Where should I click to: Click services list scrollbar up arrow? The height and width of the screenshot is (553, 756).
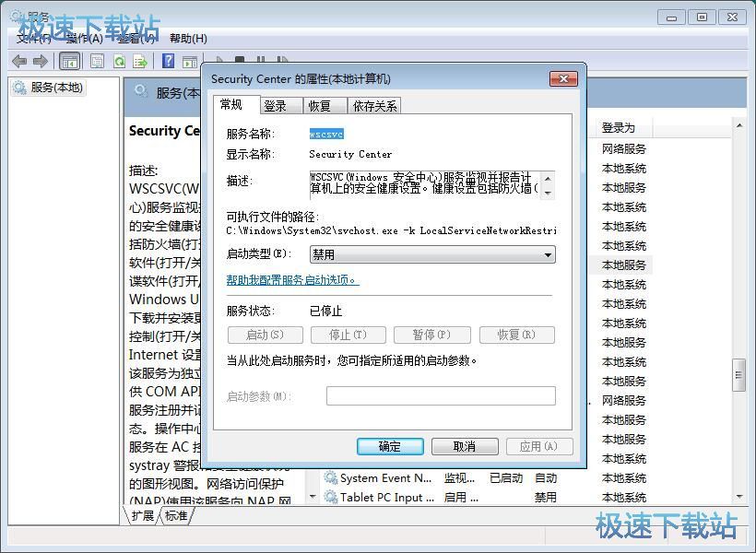coord(738,125)
